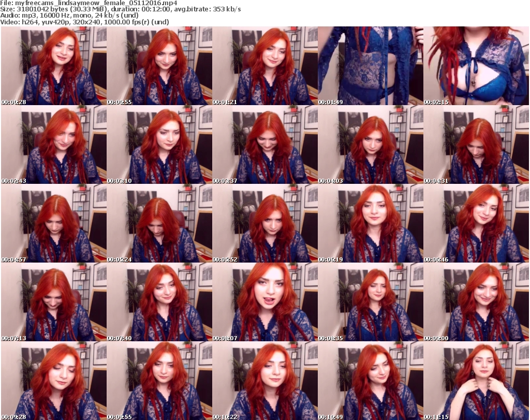Click the frame labeled 00:04:31

pos(476,144)
